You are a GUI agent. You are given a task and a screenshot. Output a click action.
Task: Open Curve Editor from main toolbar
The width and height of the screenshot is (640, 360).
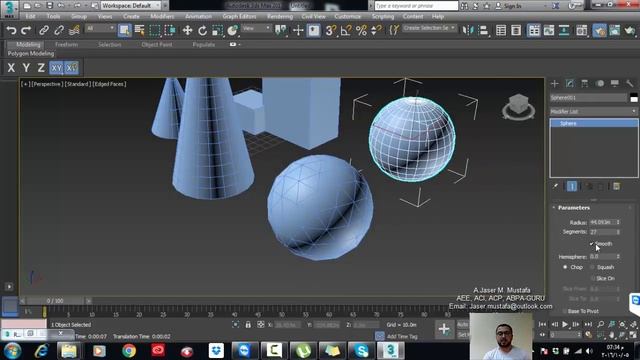tap(549, 30)
